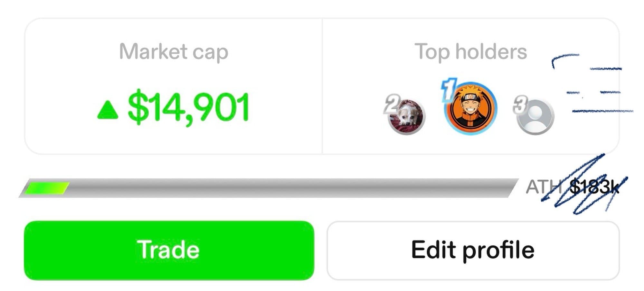Click the rank 2 badge icon
The width and height of the screenshot is (644, 291).
392,104
